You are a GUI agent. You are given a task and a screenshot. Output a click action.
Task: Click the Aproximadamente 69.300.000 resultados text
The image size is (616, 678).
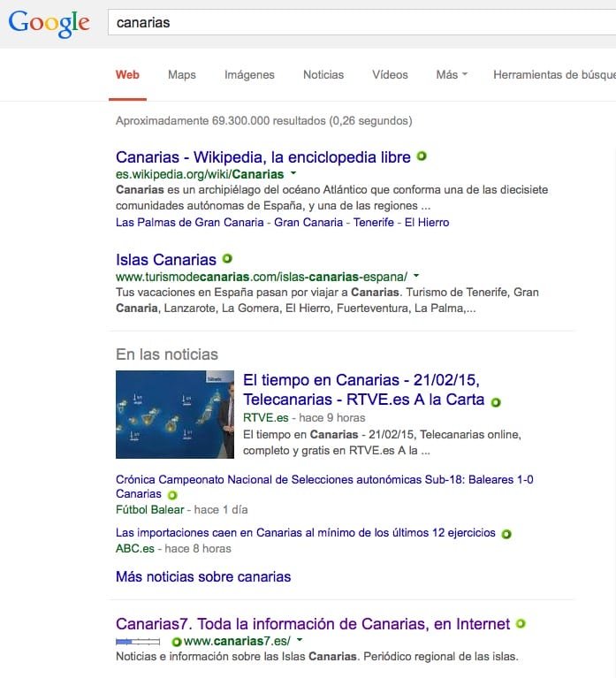click(x=264, y=120)
